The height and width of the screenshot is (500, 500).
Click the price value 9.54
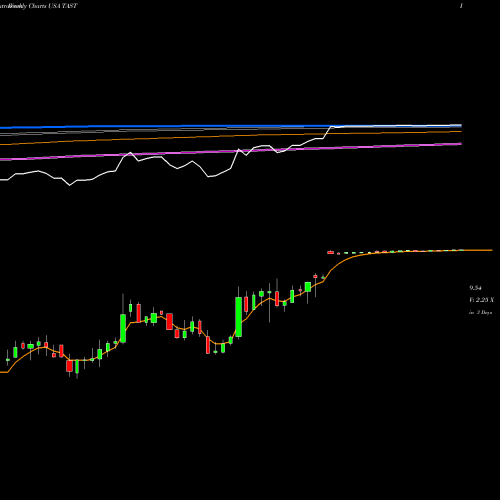click(475, 288)
